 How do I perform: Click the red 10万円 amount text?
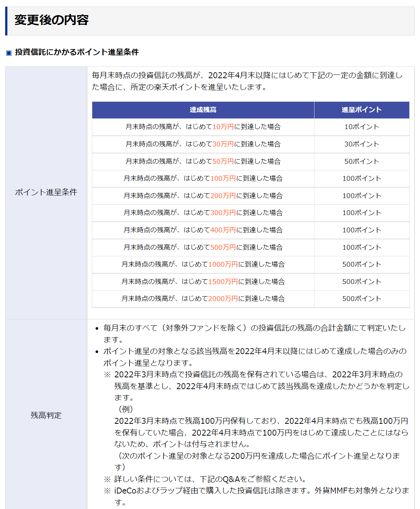click(x=223, y=127)
